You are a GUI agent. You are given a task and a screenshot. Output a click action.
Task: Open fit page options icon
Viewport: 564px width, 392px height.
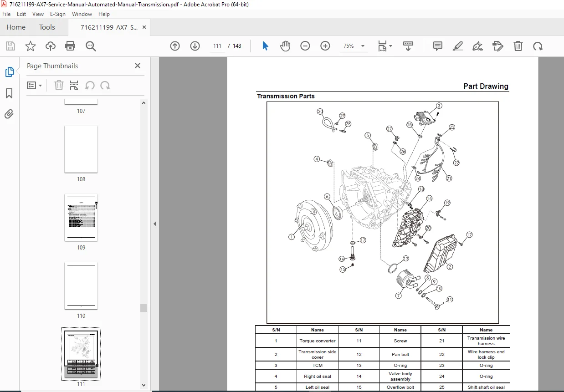coord(385,46)
